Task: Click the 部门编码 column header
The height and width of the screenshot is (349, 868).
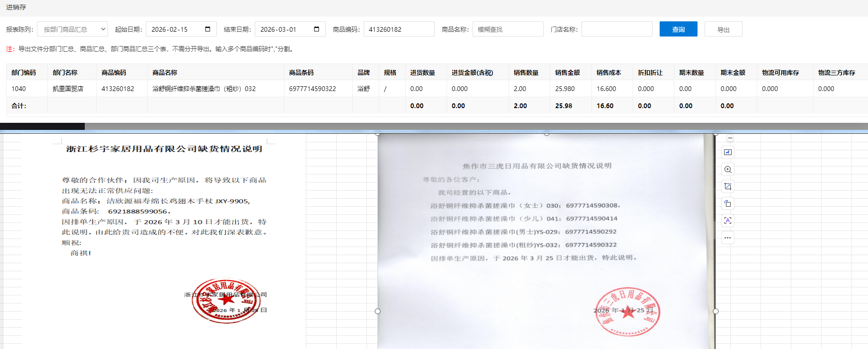Action: (x=24, y=73)
